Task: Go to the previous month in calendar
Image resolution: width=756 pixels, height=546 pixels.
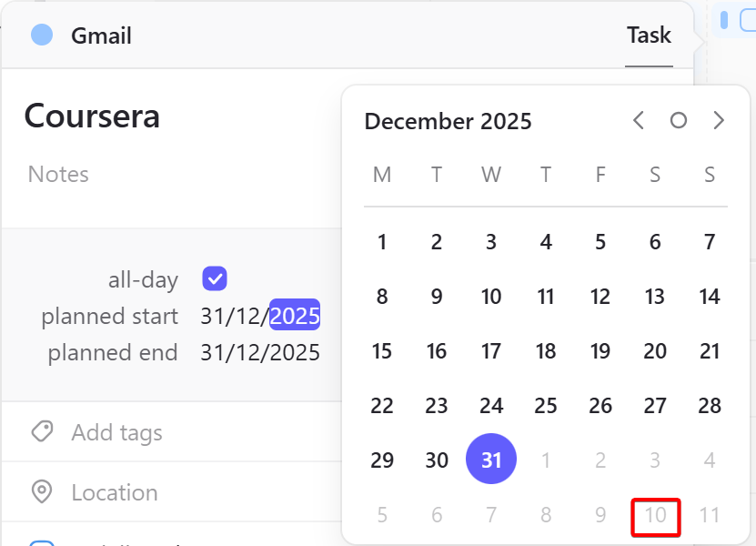Action: pyautogui.click(x=639, y=121)
